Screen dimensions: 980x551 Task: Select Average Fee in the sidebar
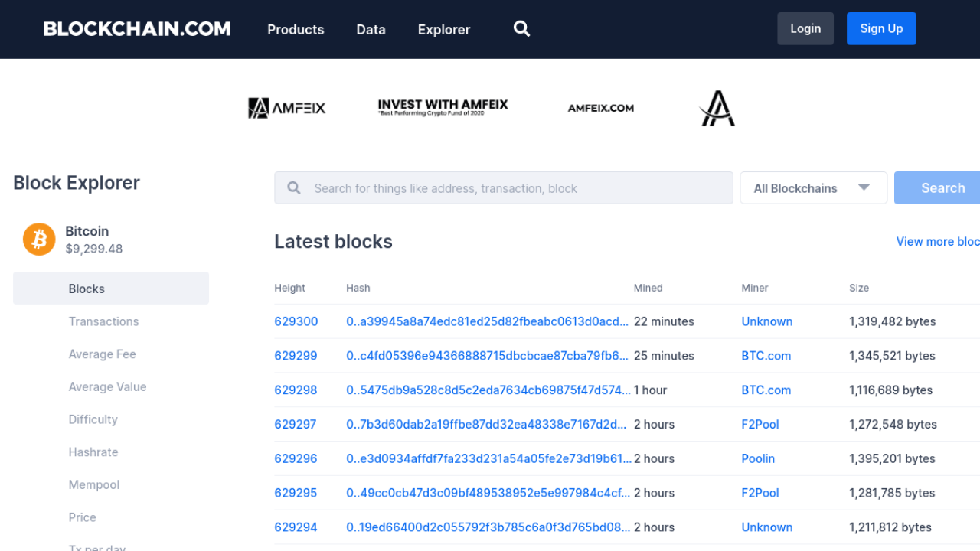(103, 354)
